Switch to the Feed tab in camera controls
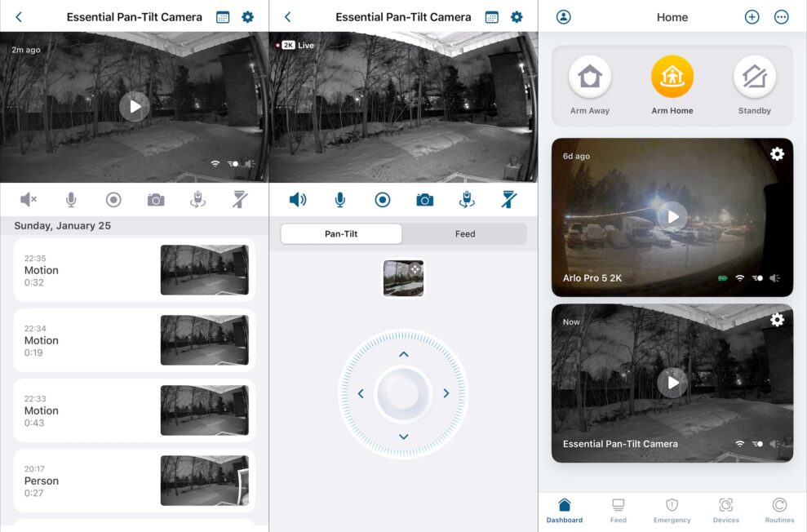 click(465, 233)
